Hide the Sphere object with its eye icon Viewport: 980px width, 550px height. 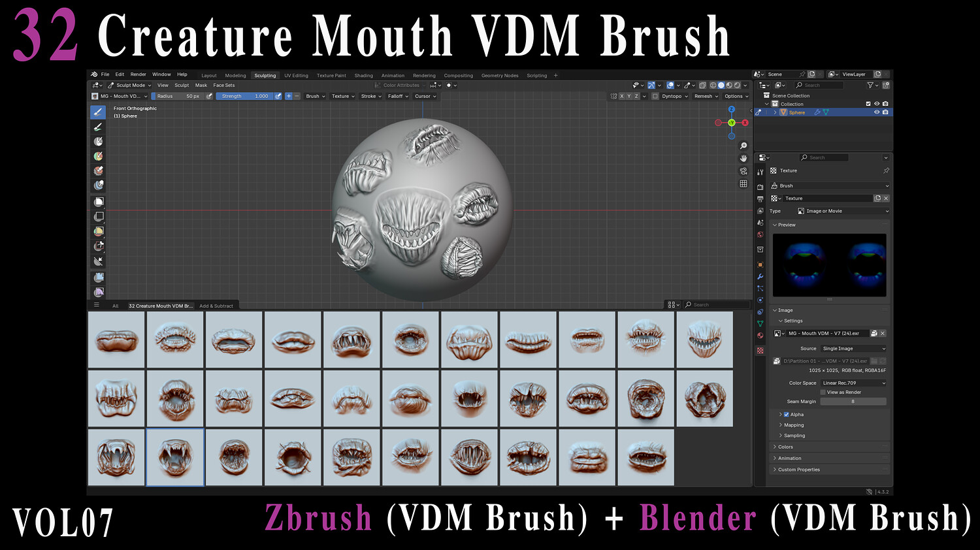point(877,112)
